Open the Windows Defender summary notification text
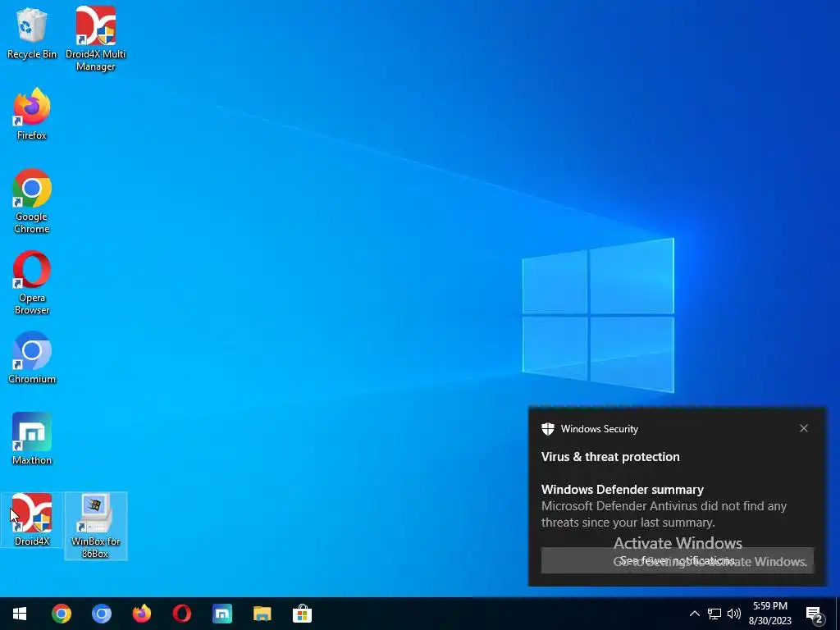 622,490
